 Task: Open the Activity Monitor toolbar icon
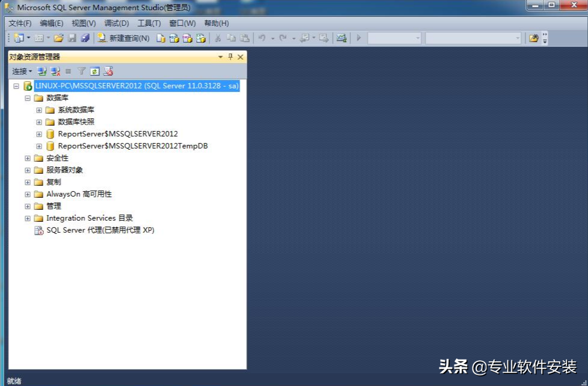341,38
